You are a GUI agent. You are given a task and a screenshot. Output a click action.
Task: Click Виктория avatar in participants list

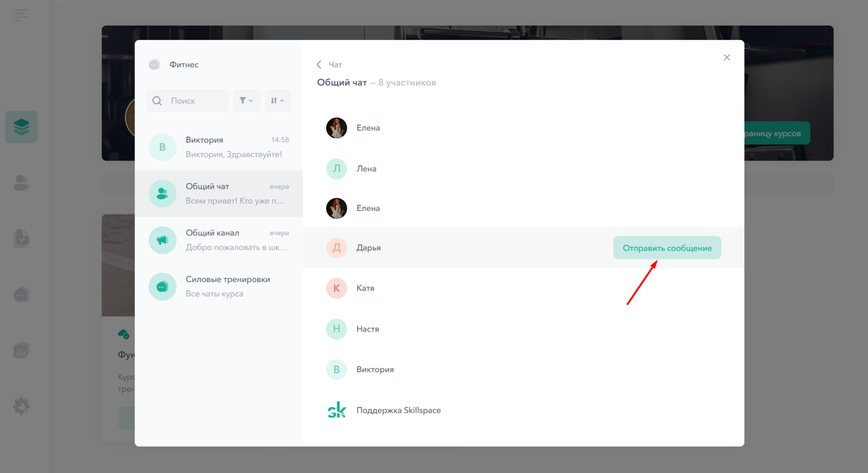pos(336,370)
